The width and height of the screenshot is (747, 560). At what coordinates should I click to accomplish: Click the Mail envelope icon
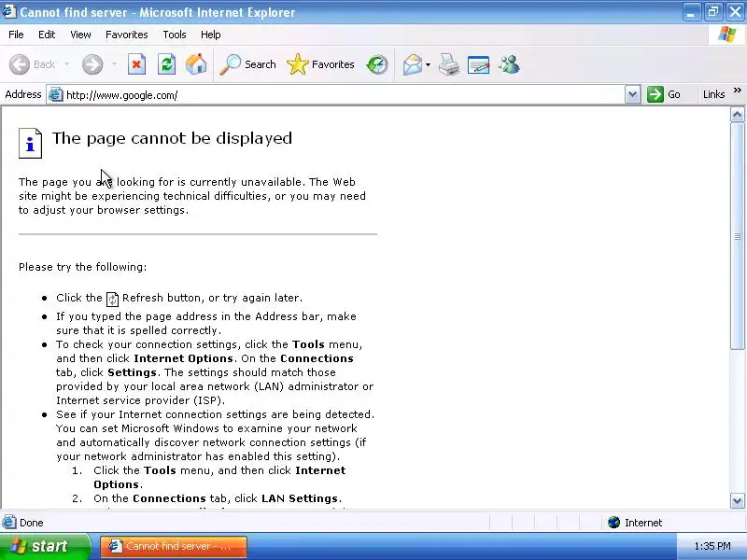coord(412,64)
